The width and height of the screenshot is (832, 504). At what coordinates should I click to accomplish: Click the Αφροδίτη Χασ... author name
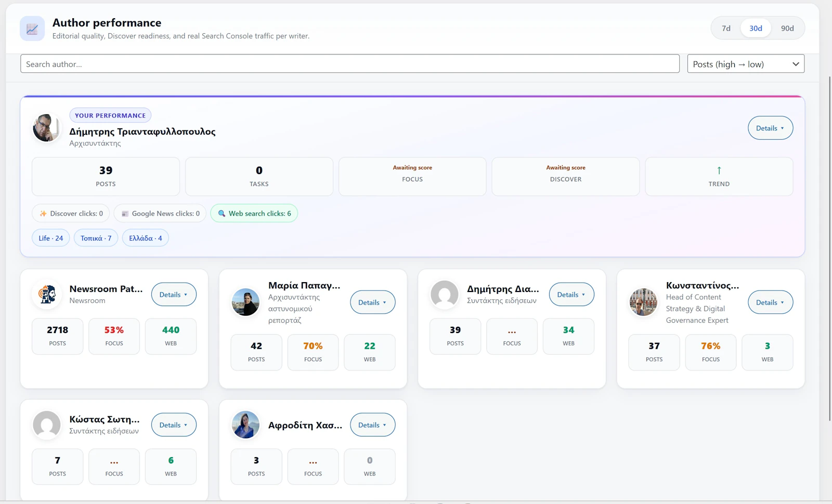click(x=305, y=425)
